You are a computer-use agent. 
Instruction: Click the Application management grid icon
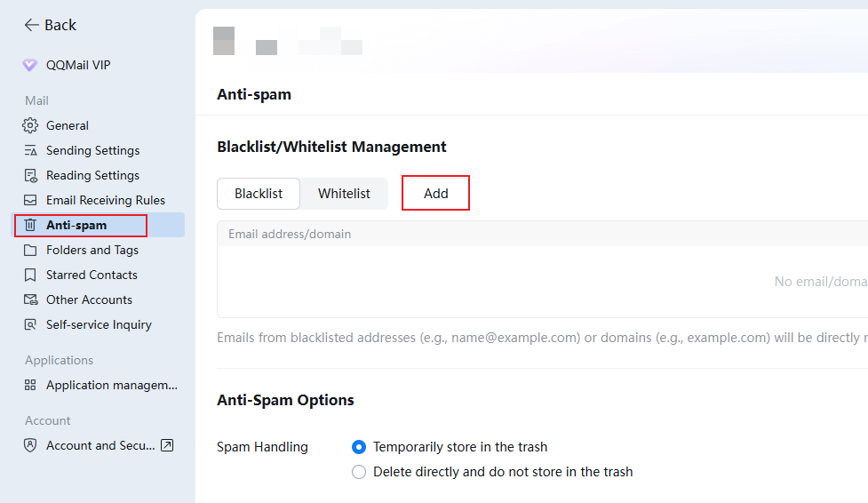coord(30,385)
